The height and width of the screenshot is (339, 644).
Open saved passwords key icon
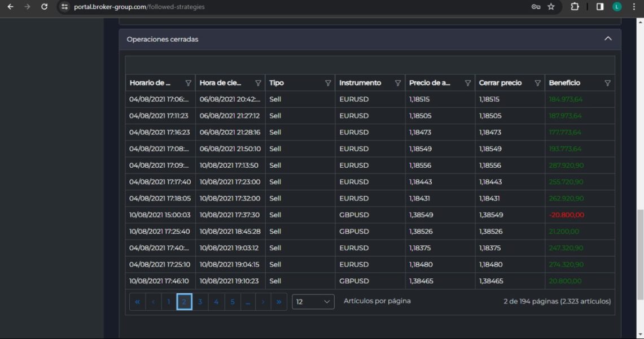tap(536, 7)
